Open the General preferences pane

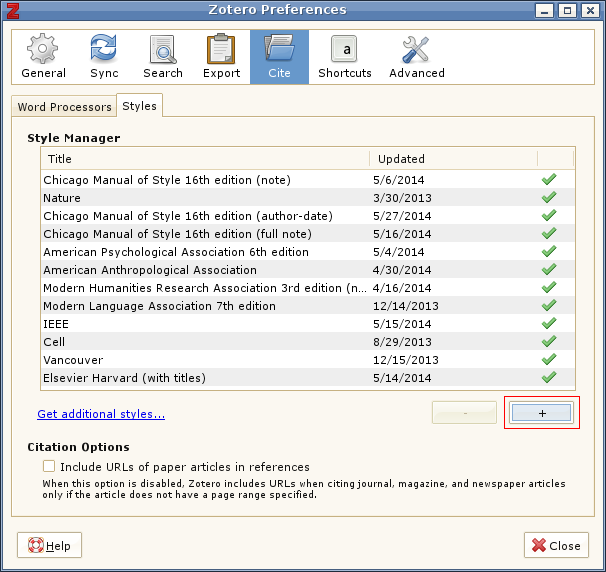point(43,57)
